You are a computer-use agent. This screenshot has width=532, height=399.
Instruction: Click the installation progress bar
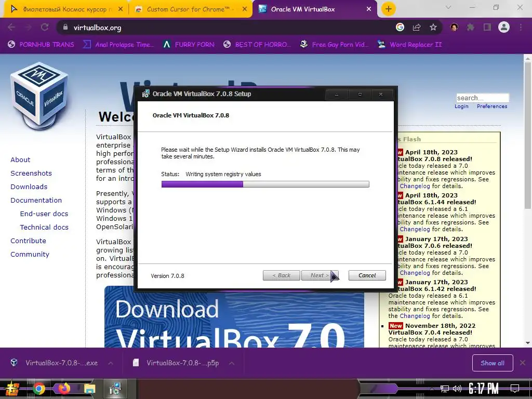265,184
